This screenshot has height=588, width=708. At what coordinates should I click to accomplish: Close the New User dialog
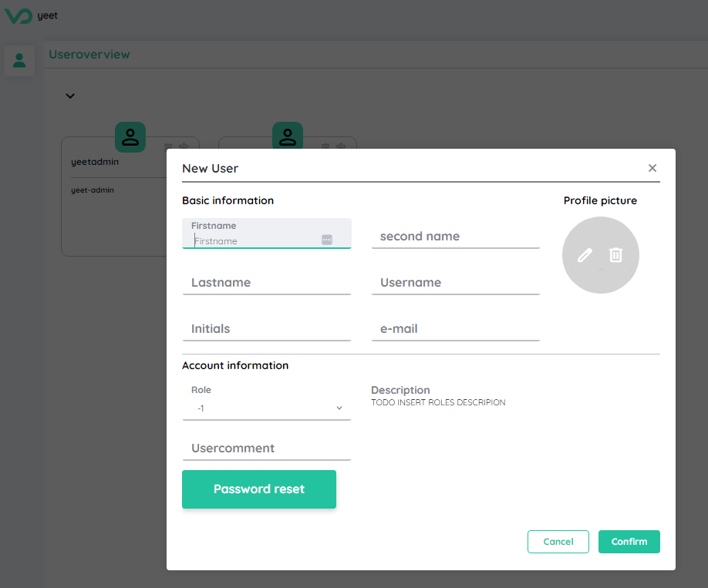(652, 168)
